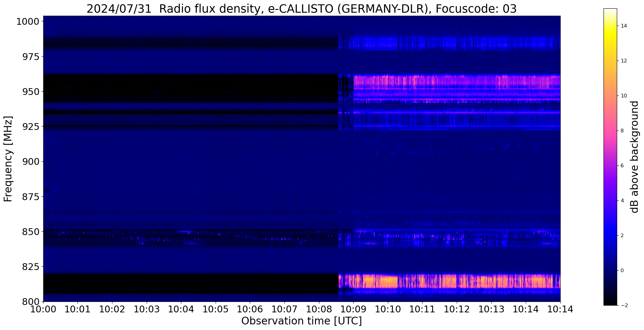The width and height of the screenshot is (644, 330).
Task: Click the 'Frequency [MHz]' y-axis label
Action: pyautogui.click(x=8, y=159)
